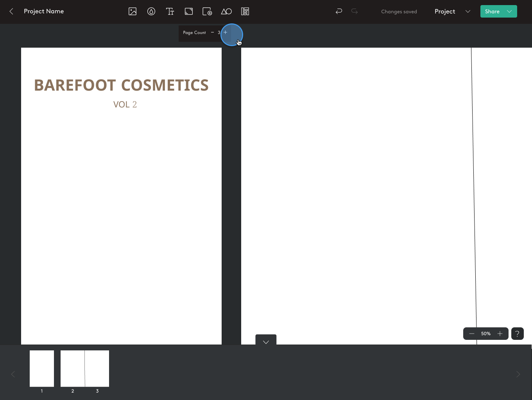The width and height of the screenshot is (532, 400).
Task: Click the Project Name title
Action: (44, 11)
